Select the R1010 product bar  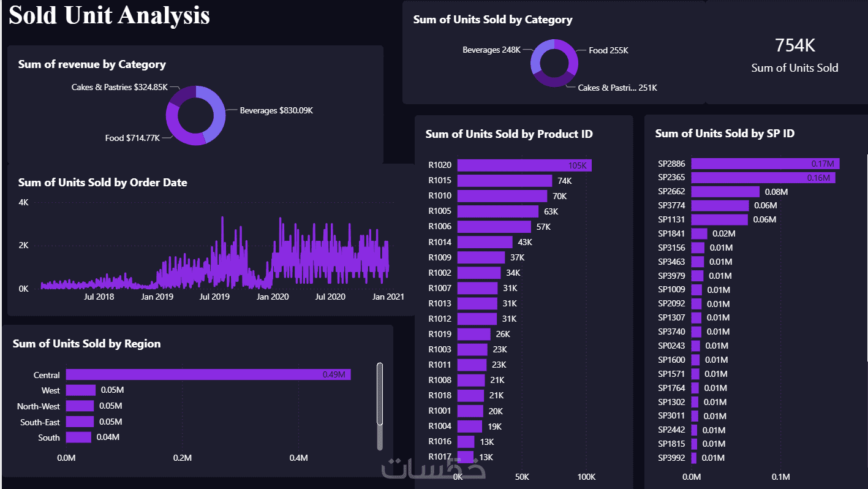[502, 196]
